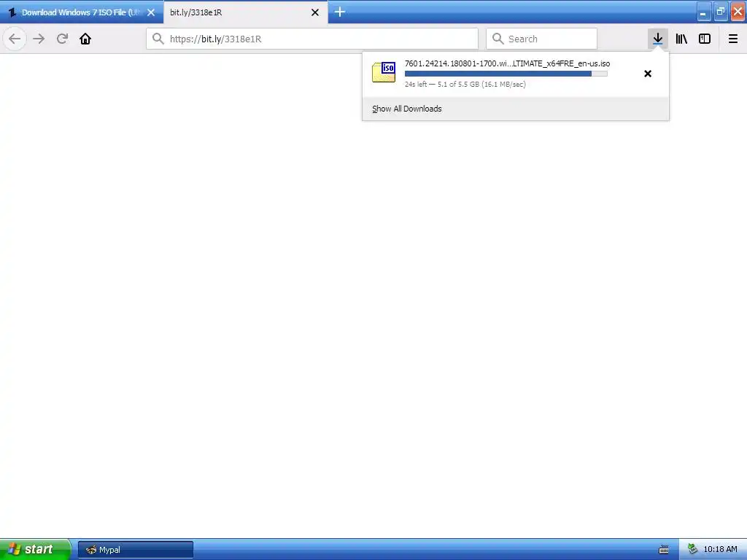This screenshot has width=747, height=560.
Task: Click the ISO file type icon
Action: click(x=384, y=72)
